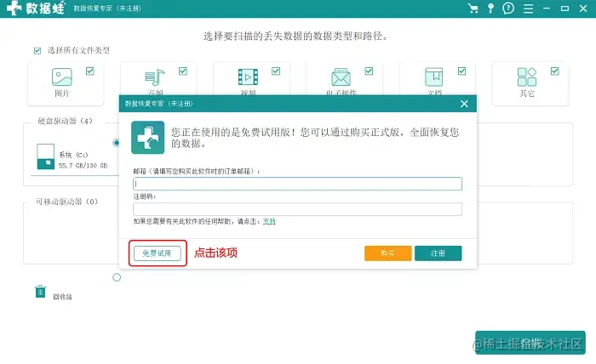Click the 回收站 label
The height and width of the screenshot is (364, 596).
point(62,297)
